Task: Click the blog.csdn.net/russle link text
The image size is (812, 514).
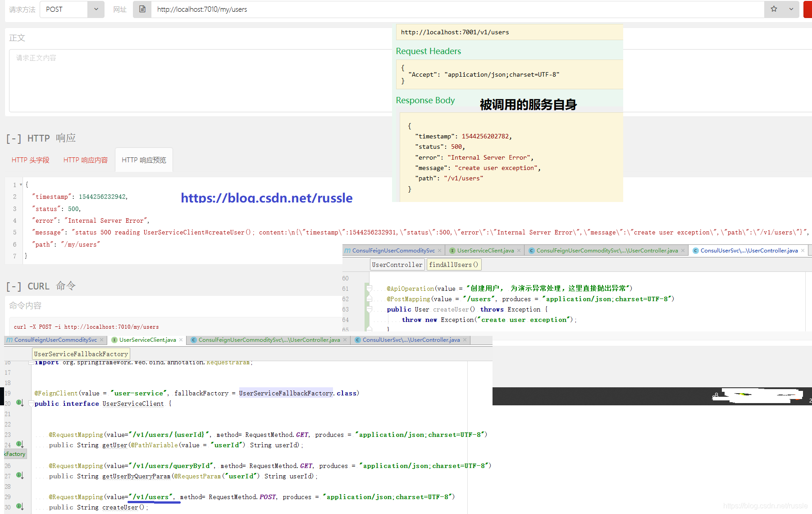Action: 267,198
